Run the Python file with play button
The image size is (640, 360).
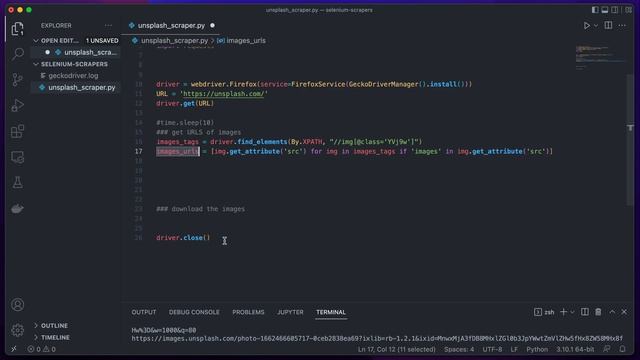point(587,25)
